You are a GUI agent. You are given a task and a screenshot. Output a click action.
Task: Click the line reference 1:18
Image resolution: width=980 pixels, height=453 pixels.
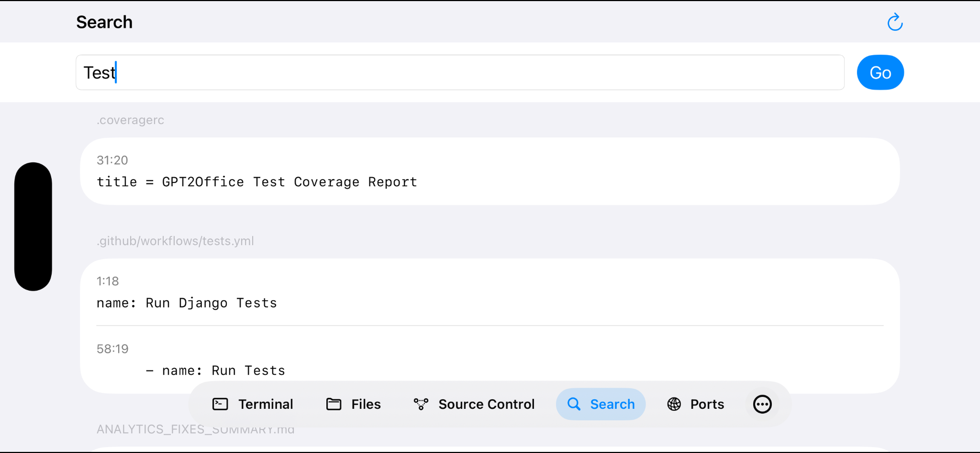[x=108, y=281]
